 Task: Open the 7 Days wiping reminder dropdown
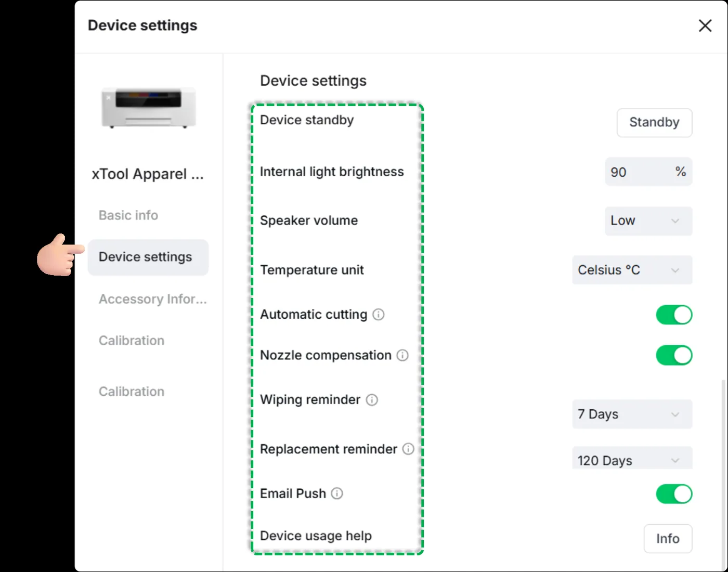(632, 414)
